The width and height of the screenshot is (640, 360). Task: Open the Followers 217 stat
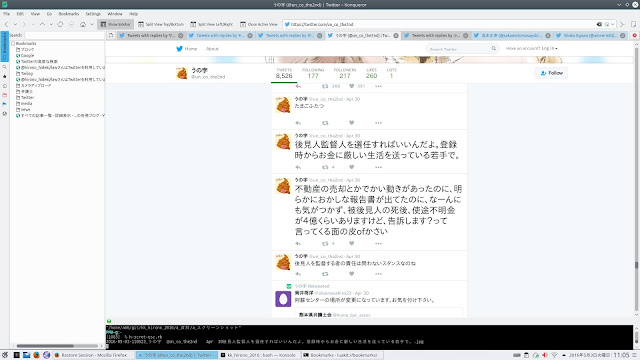point(345,73)
